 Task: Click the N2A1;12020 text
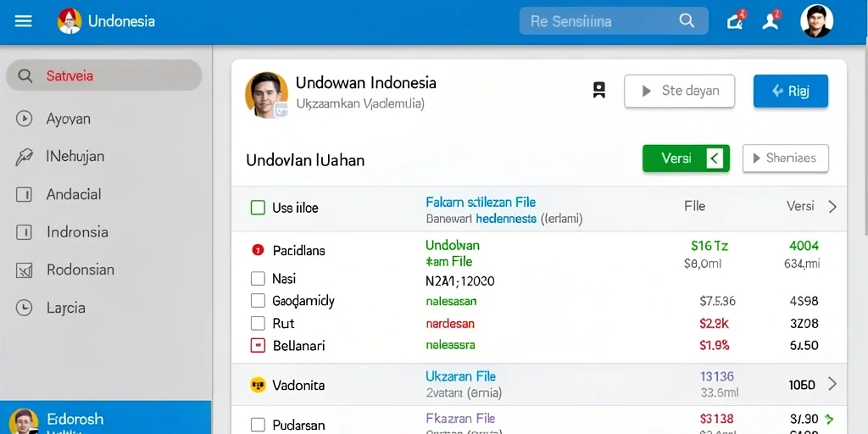click(460, 281)
